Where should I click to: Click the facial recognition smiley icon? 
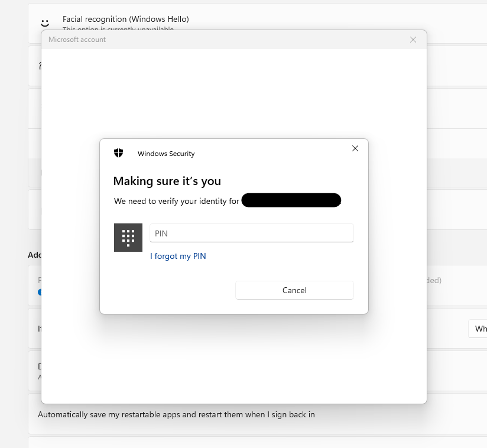click(x=45, y=23)
